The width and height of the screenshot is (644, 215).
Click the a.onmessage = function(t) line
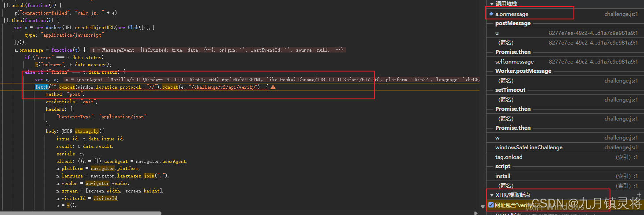(50, 50)
